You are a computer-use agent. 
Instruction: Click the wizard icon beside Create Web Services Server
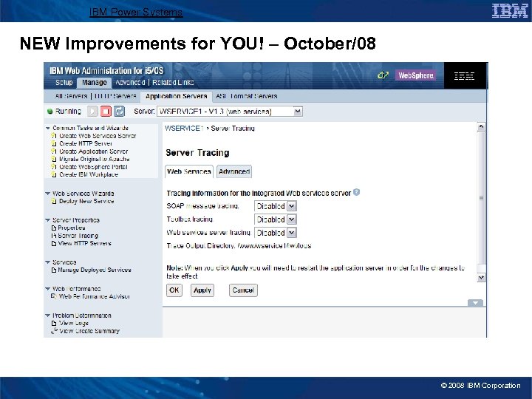click(54, 136)
